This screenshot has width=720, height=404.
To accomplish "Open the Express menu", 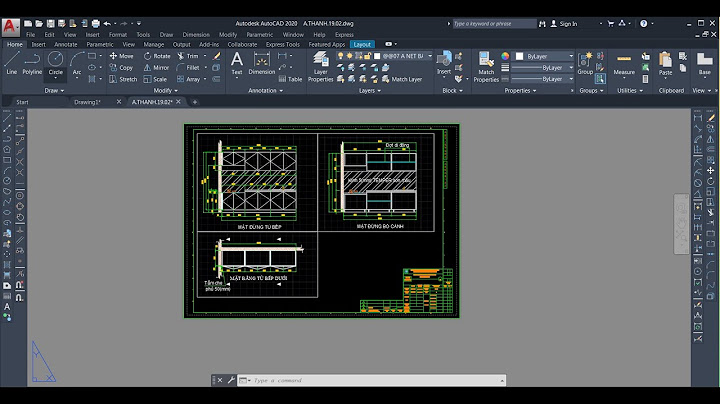I will pyautogui.click(x=344, y=34).
